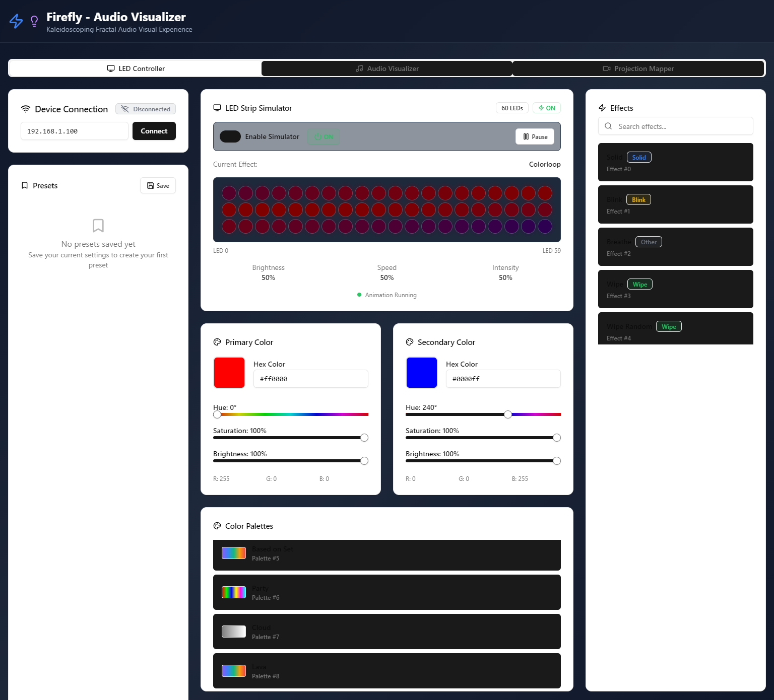Click the green ON badge in simulator header
The height and width of the screenshot is (700, 774).
coord(547,108)
